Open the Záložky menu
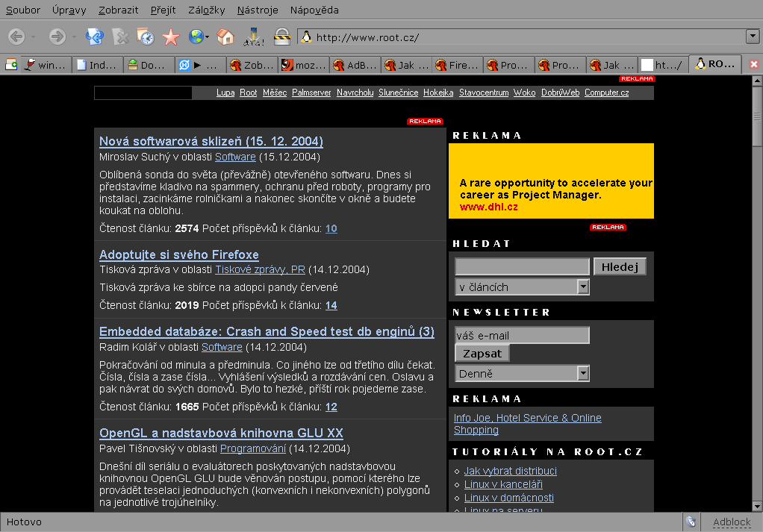Screen dimensions: 763x532 pos(206,10)
